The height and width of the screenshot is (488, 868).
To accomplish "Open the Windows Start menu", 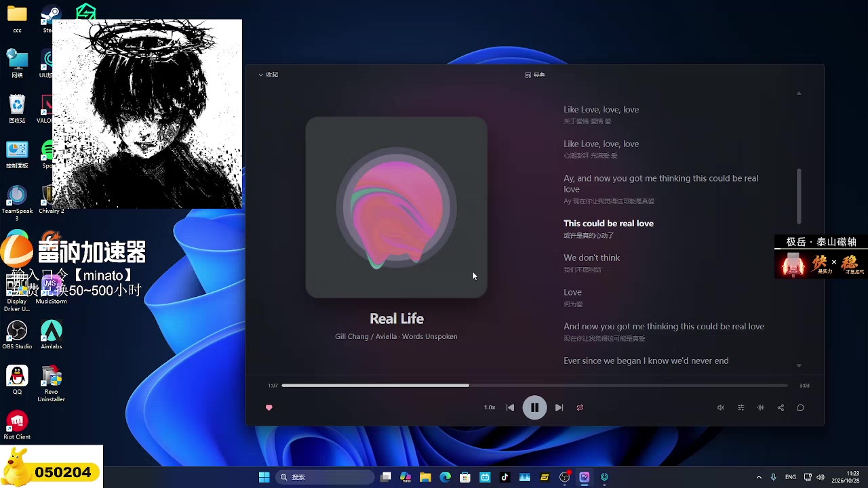I will pos(264,477).
